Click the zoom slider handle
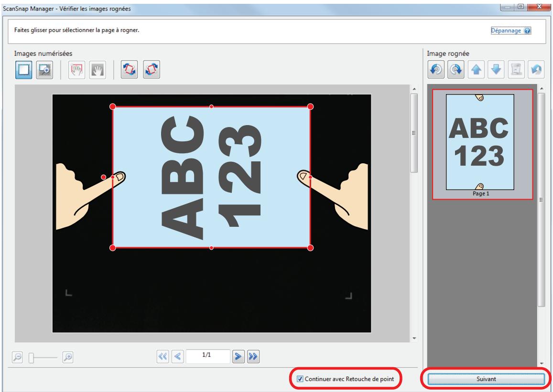Screen dimensions: 553x392 point(32,358)
